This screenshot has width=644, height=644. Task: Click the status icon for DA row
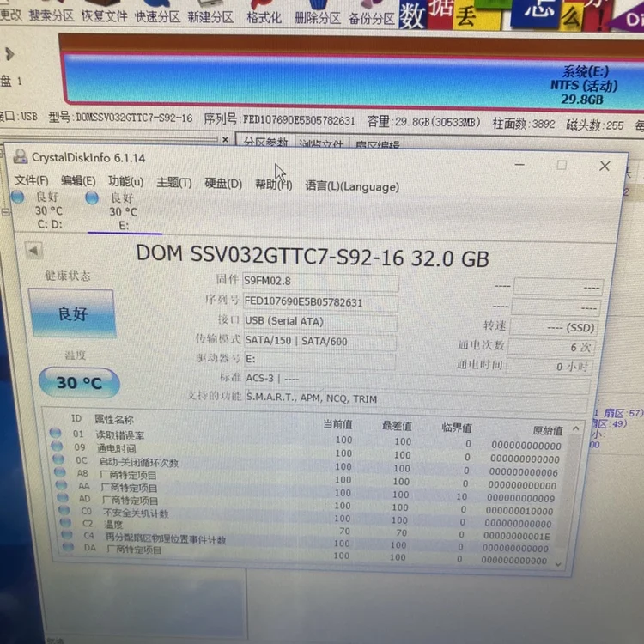[x=68, y=547]
